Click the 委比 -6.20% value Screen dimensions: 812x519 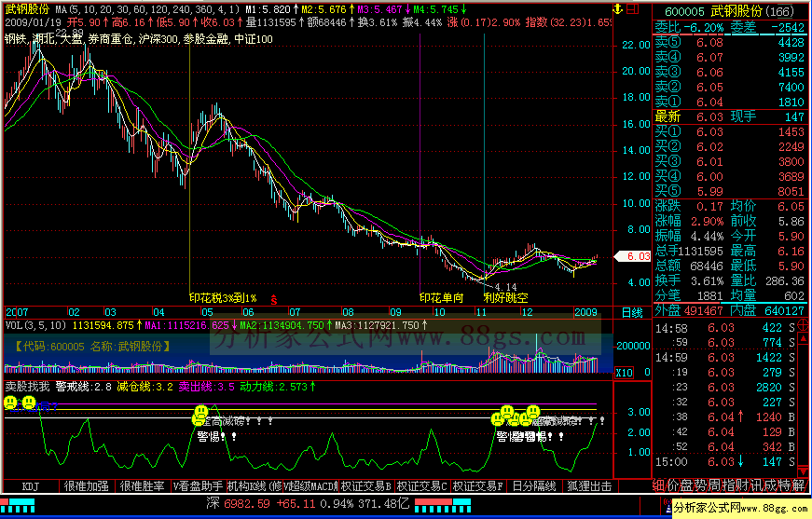[x=703, y=27]
